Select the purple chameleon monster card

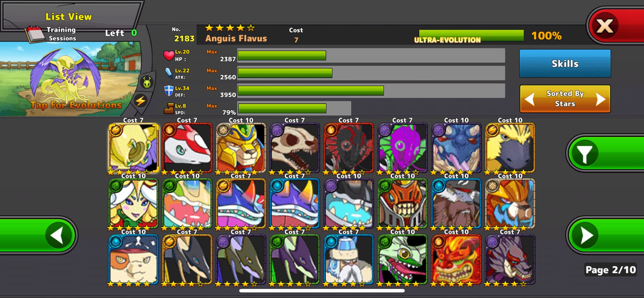coord(402,148)
